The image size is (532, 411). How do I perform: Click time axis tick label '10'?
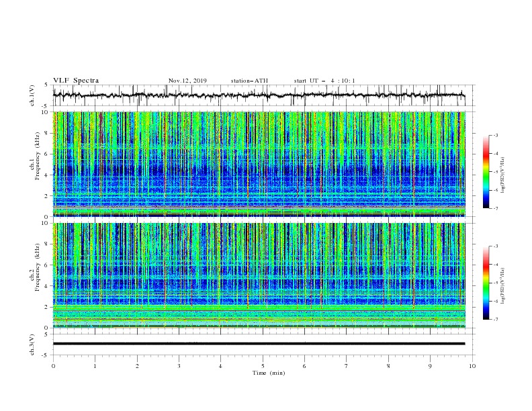coord(472,366)
